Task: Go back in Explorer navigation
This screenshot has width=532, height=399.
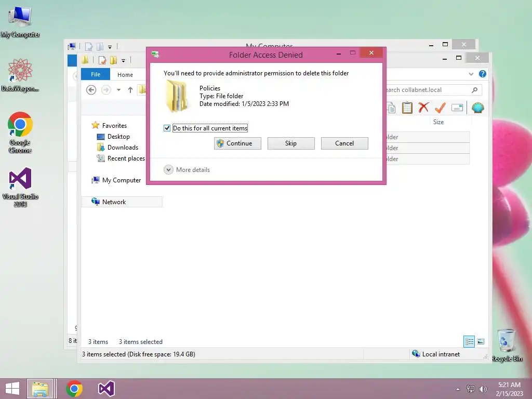Action: click(x=91, y=90)
